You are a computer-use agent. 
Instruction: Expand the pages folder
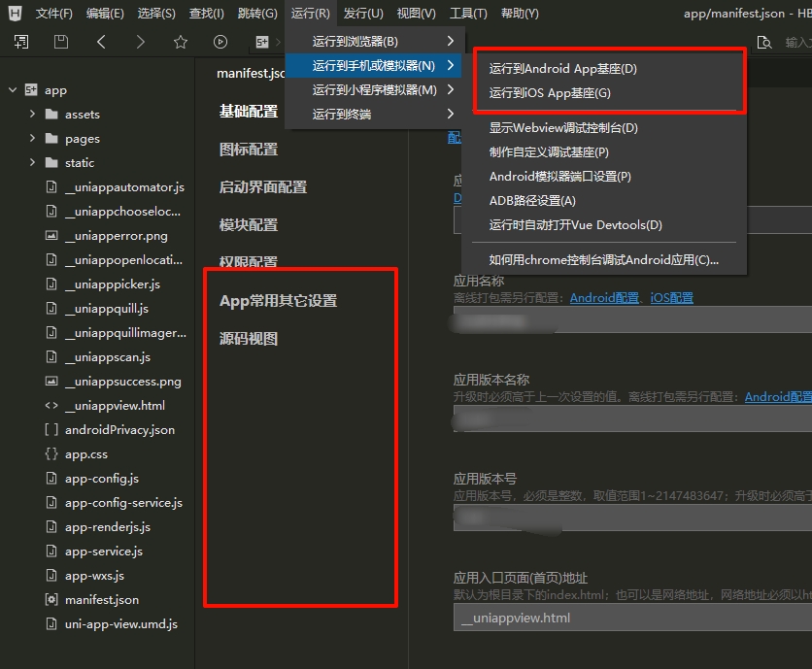pyautogui.click(x=32, y=139)
